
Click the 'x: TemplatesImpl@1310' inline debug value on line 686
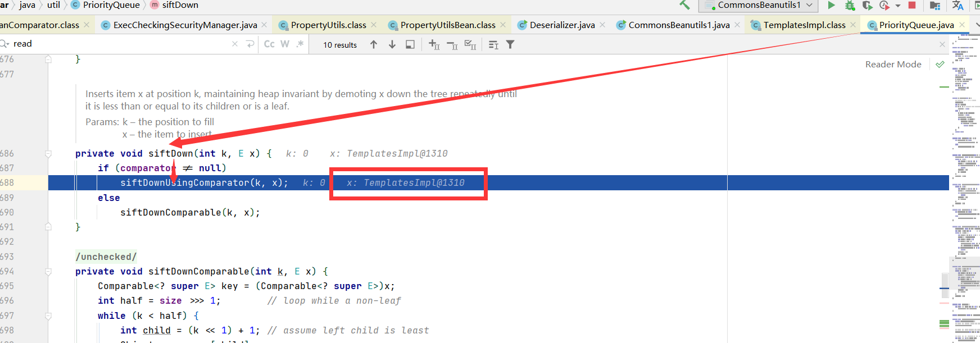389,153
